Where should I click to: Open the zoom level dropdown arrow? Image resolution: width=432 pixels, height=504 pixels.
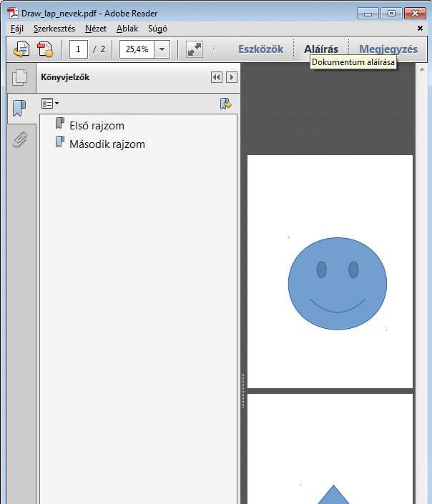coord(162,49)
